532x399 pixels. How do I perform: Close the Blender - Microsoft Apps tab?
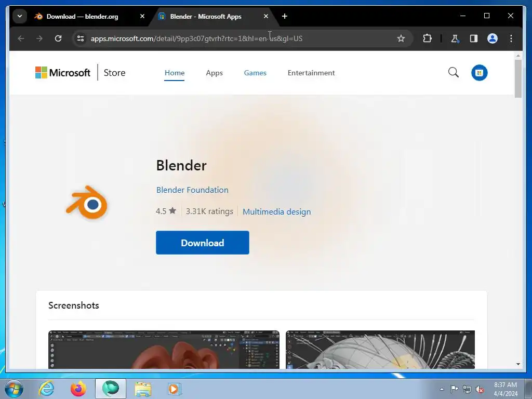[x=266, y=16]
